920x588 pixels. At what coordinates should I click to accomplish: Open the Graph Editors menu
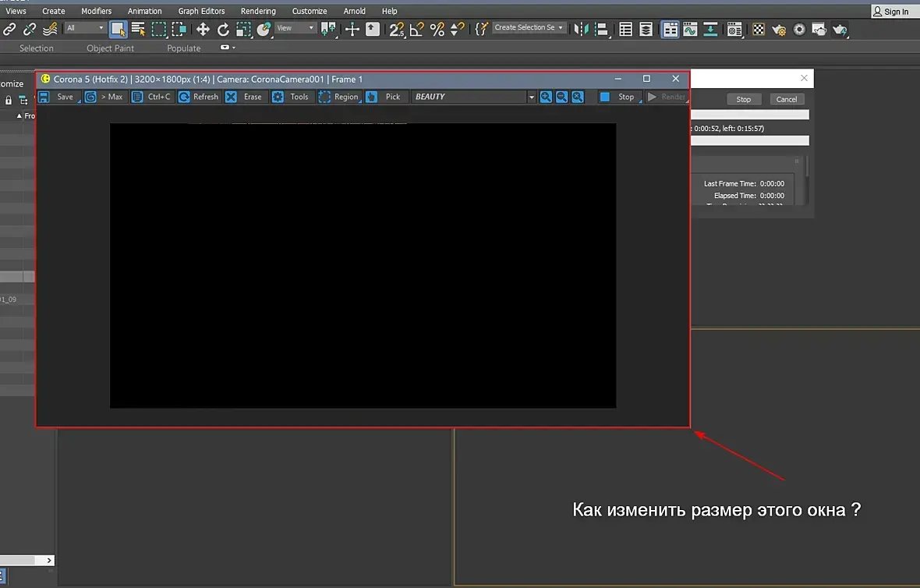point(201,11)
